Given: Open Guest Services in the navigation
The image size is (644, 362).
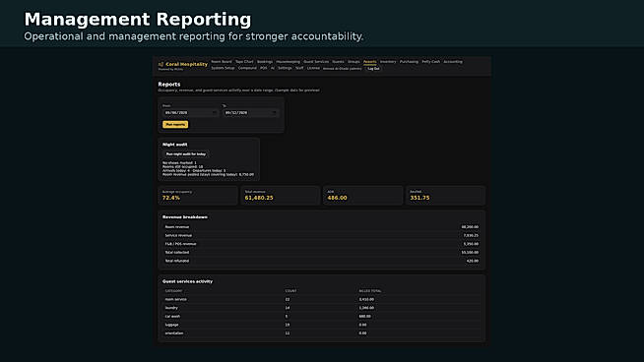Looking at the screenshot, I should pos(316,62).
